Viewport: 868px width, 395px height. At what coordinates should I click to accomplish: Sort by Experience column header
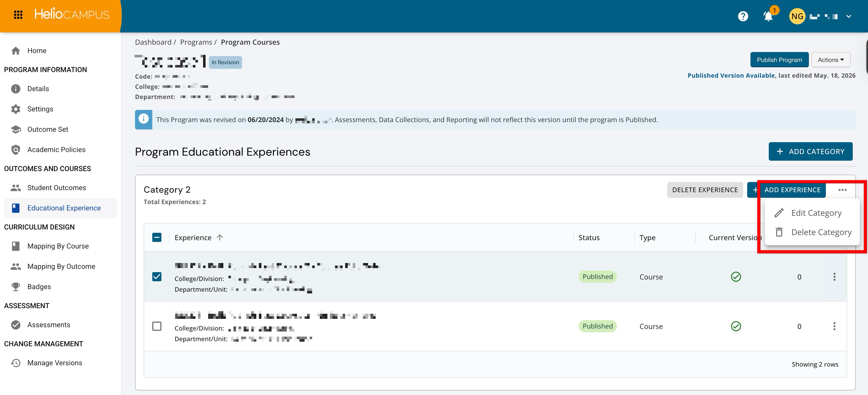click(x=193, y=238)
